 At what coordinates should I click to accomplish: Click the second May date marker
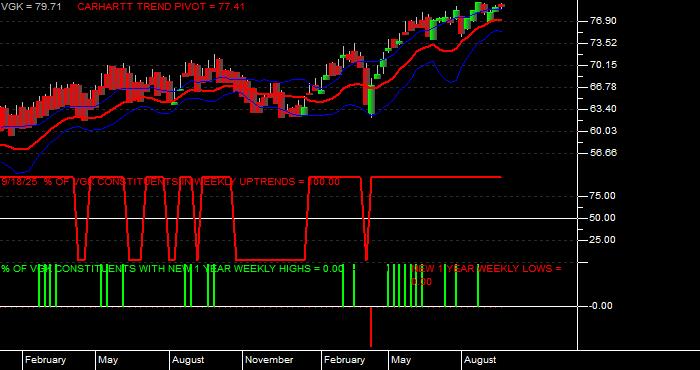coord(400,360)
